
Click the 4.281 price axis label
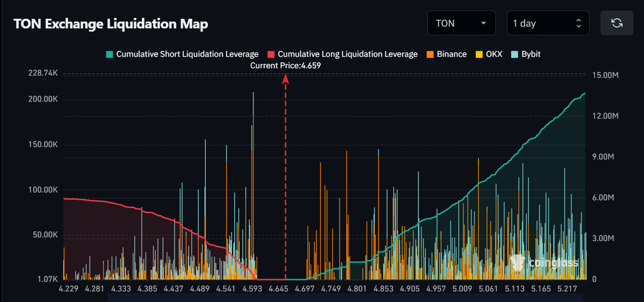tap(95, 289)
